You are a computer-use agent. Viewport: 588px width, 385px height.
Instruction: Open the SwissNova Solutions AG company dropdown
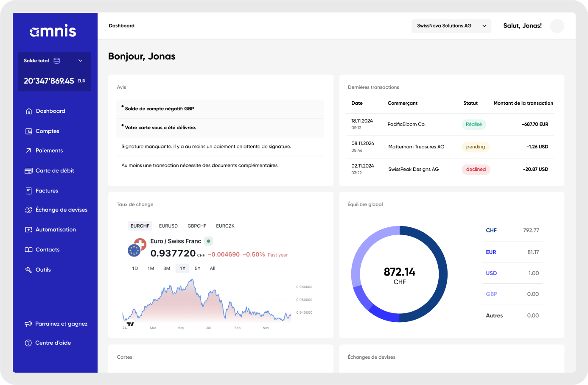[x=451, y=26]
